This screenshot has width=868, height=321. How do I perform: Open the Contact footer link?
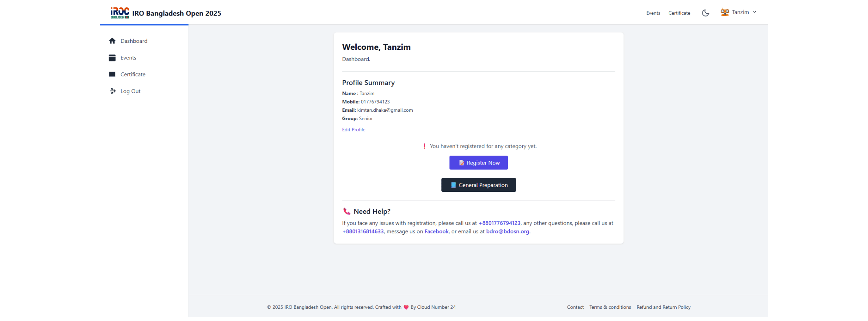point(575,307)
